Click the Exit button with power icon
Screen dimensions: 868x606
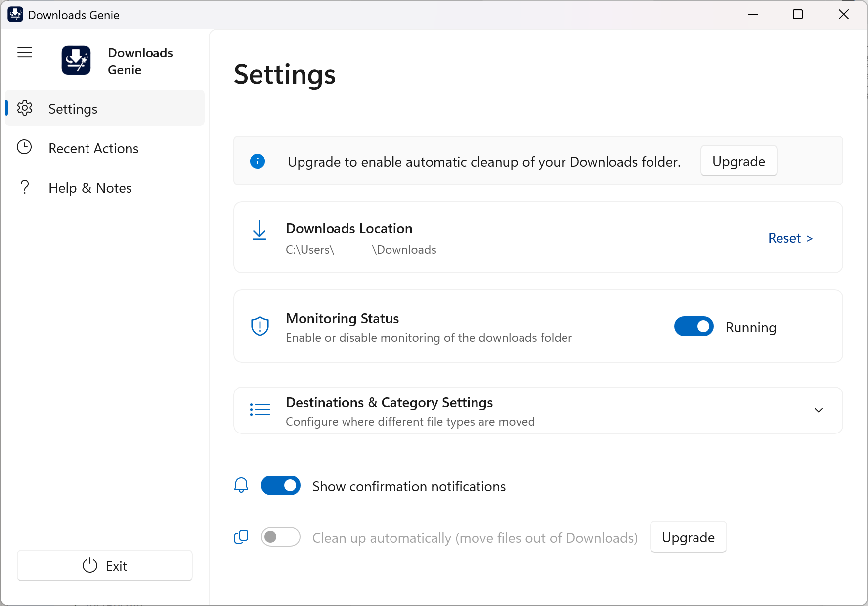pos(104,565)
